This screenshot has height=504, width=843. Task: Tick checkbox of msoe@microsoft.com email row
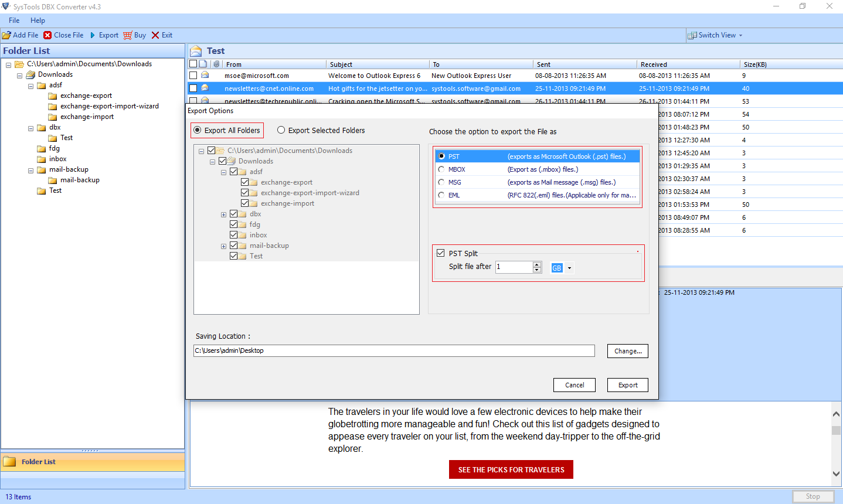pyautogui.click(x=193, y=76)
